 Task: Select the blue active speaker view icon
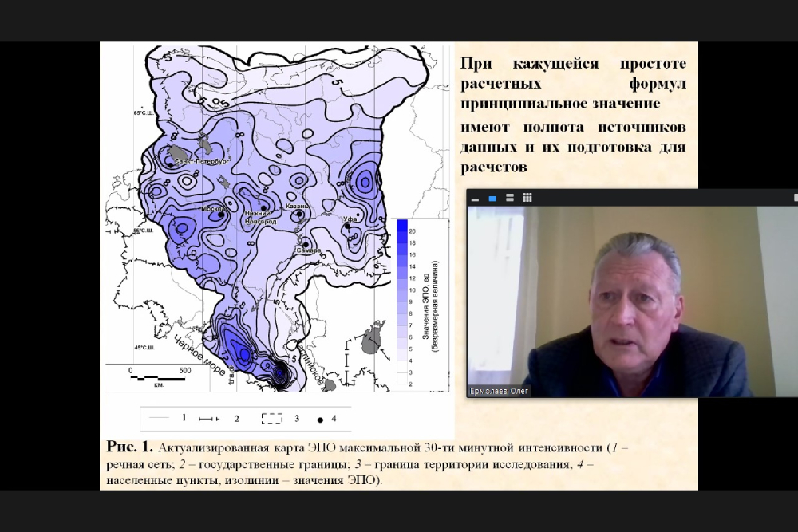click(x=492, y=198)
